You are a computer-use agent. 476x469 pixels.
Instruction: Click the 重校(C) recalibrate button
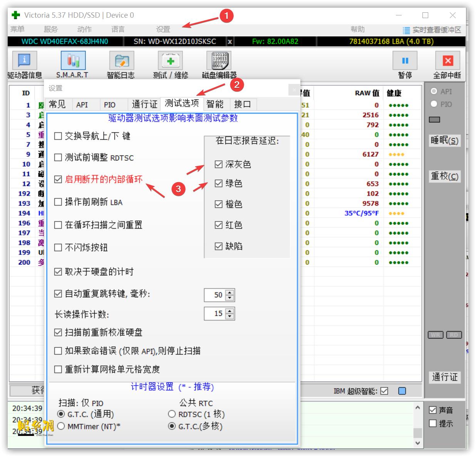[x=445, y=176]
